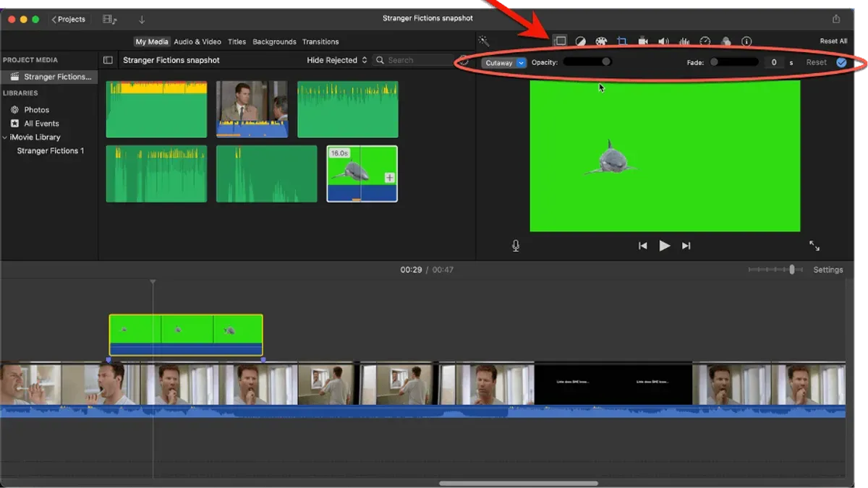Open the color correction palette icon
Screen dimensions: 868x488
[601, 42]
